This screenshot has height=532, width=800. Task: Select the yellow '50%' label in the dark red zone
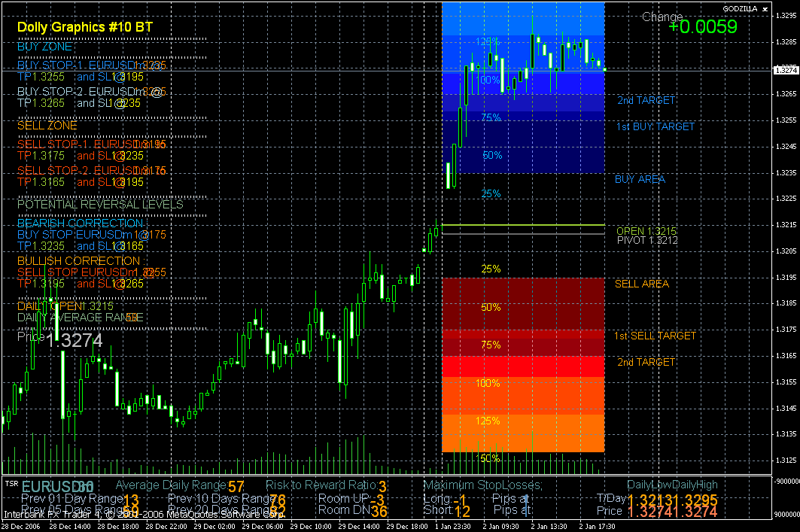point(491,308)
